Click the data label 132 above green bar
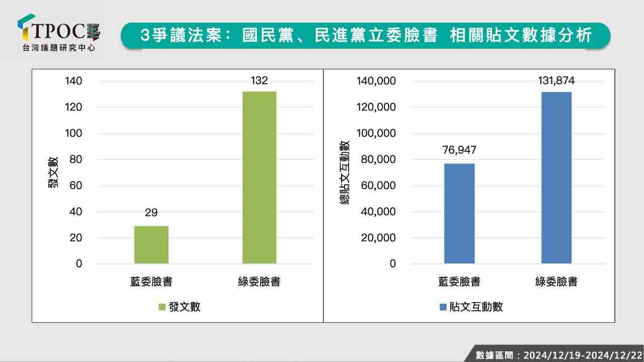Image resolution: width=644 pixels, height=362 pixels. click(259, 80)
